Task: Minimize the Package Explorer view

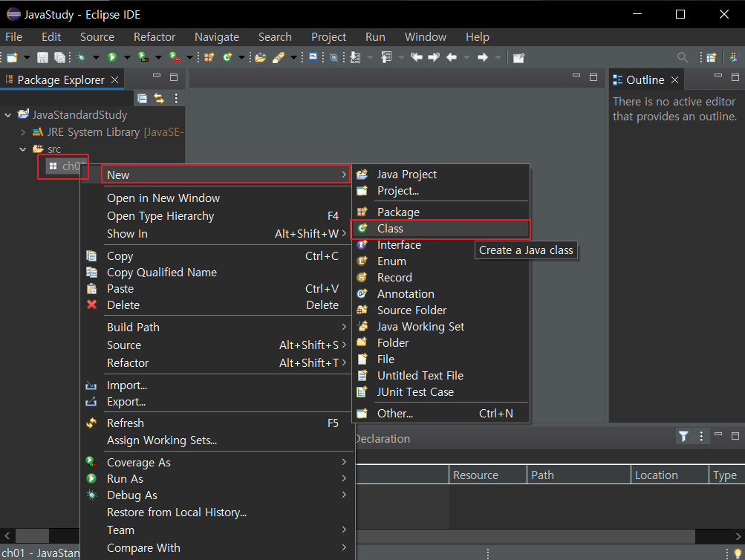Action: [x=157, y=76]
